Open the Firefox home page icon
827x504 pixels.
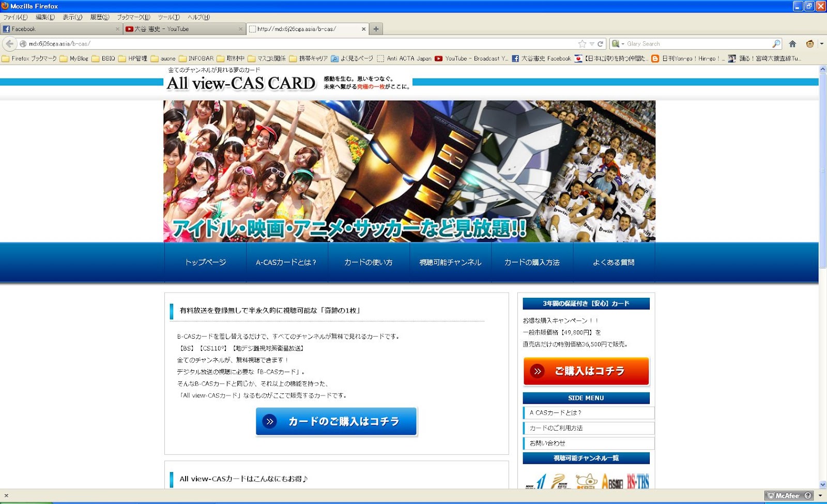coord(792,44)
